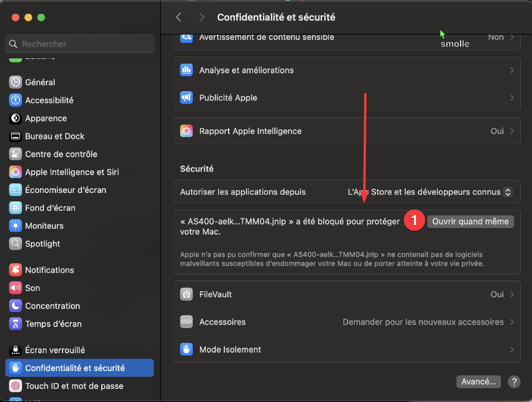
Task: Click the Bureau et Dock icon
Action: pos(15,136)
